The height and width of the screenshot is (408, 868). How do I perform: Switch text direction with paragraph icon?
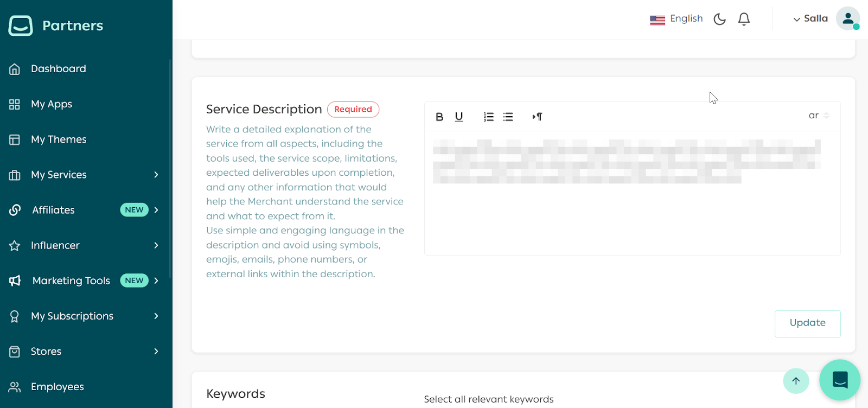[x=537, y=117]
